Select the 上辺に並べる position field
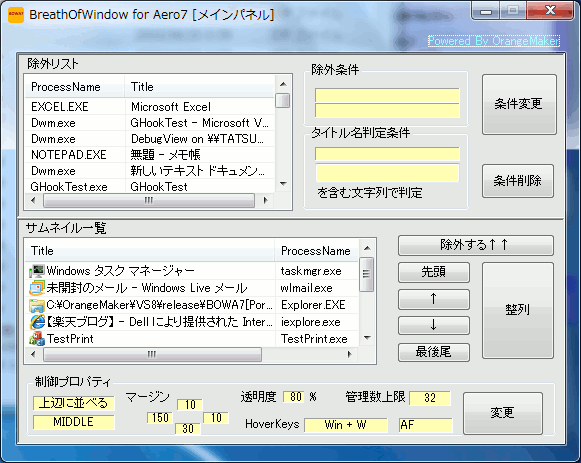 point(73,403)
